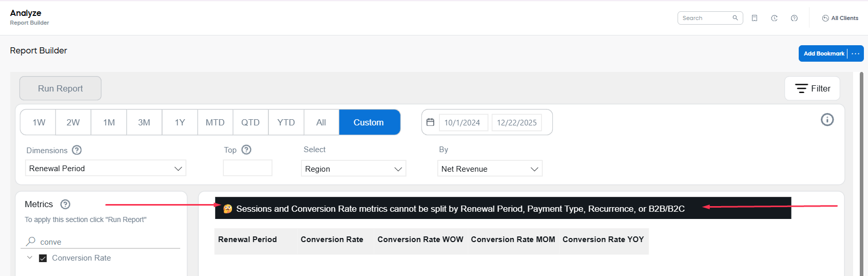Select the Custom date range
Viewport: 868px width, 276px height.
point(370,122)
